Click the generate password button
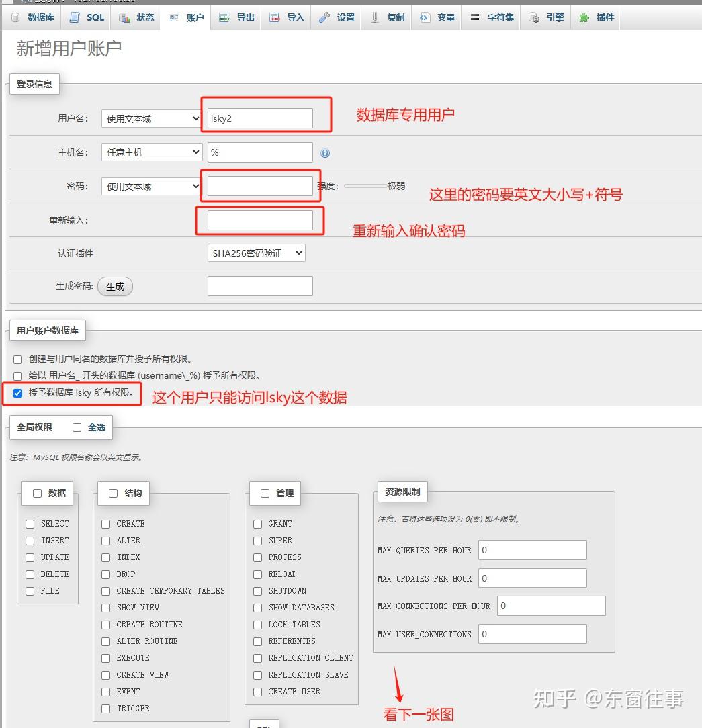 click(115, 287)
